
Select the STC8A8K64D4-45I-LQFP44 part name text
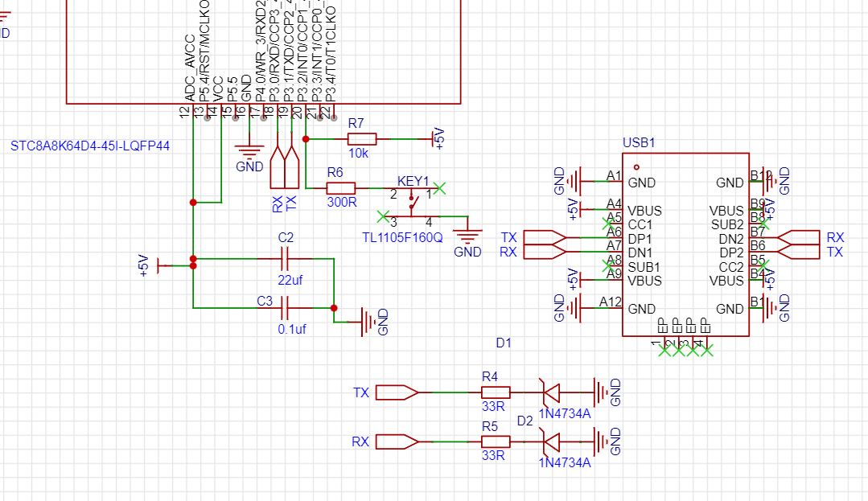click(90, 146)
